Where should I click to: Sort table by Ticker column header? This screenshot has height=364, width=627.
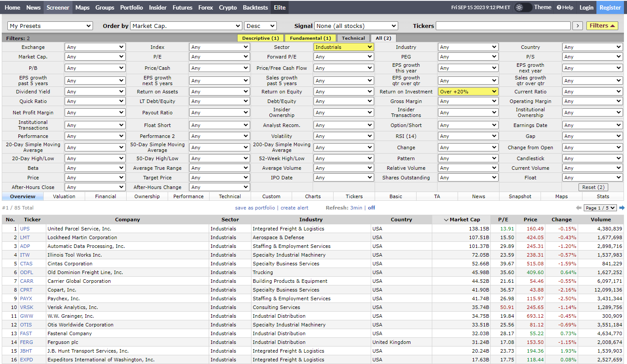pyautogui.click(x=32, y=220)
